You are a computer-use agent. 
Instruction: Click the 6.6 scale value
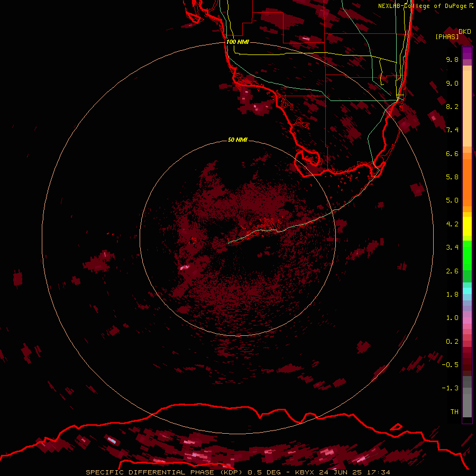tap(452, 153)
